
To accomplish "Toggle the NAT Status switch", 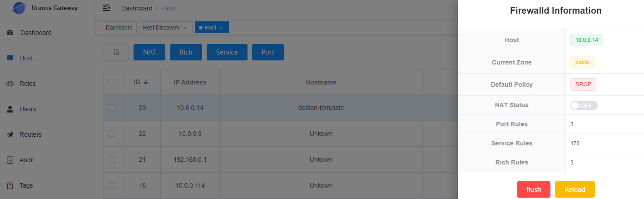I will click(x=584, y=105).
